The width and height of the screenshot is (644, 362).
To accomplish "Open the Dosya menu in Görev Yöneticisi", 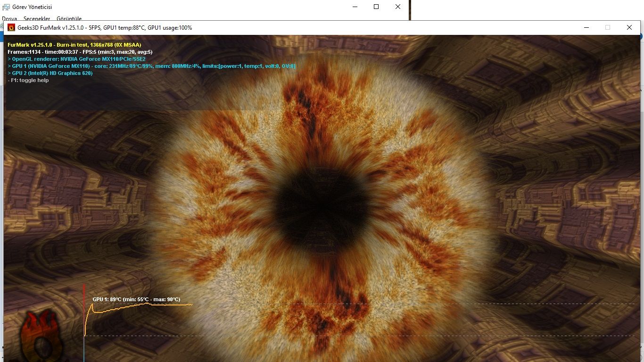I will click(x=9, y=19).
